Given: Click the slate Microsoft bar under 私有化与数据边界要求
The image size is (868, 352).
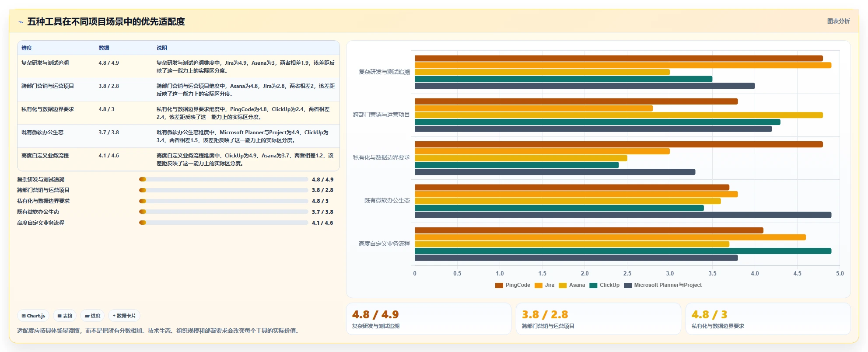Looking at the screenshot, I should (x=555, y=172).
